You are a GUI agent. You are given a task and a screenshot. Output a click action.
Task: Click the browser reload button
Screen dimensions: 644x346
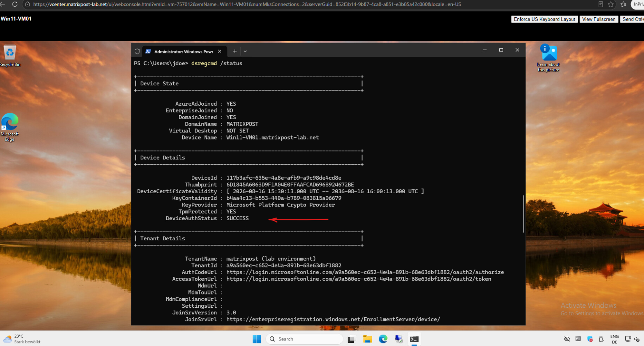(x=15, y=4)
